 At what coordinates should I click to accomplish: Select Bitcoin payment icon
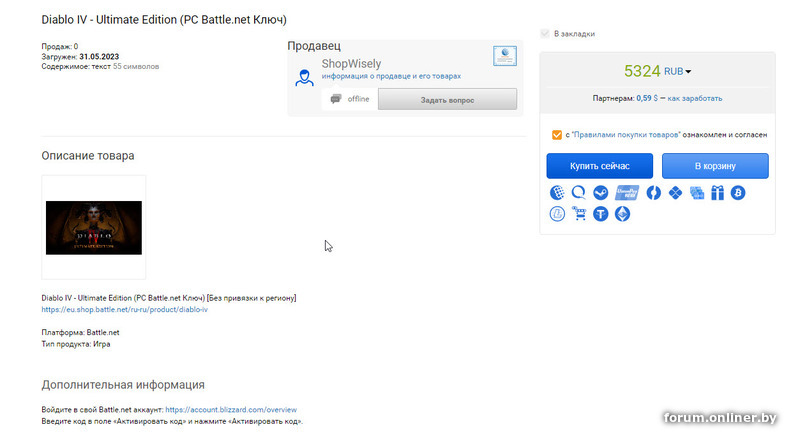coord(738,192)
